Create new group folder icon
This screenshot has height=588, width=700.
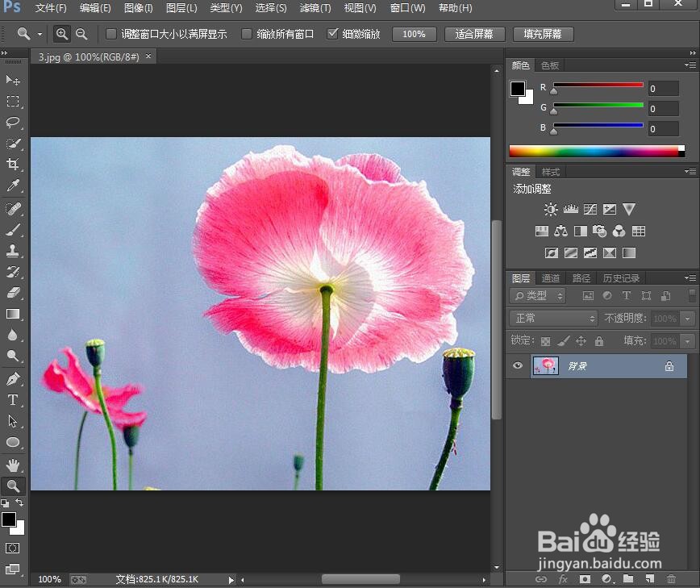click(x=628, y=579)
